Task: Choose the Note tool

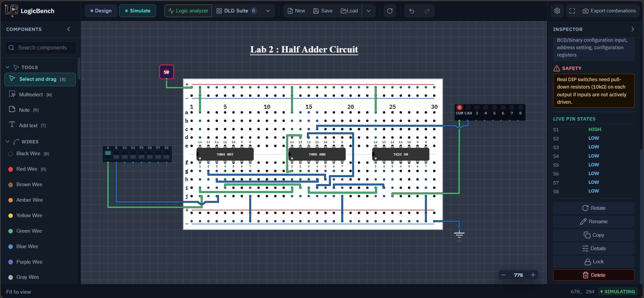Action: [40, 110]
